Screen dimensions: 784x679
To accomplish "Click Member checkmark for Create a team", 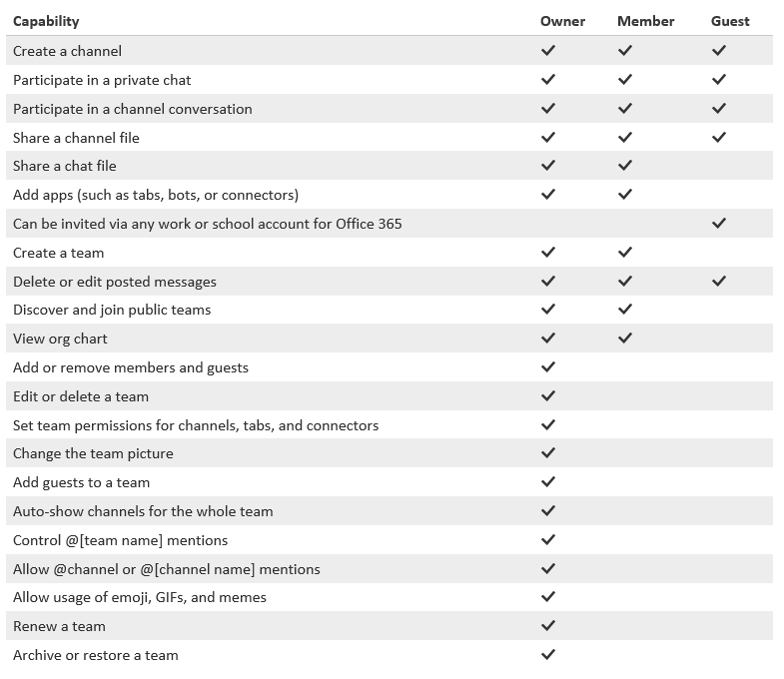I will 625,253.
